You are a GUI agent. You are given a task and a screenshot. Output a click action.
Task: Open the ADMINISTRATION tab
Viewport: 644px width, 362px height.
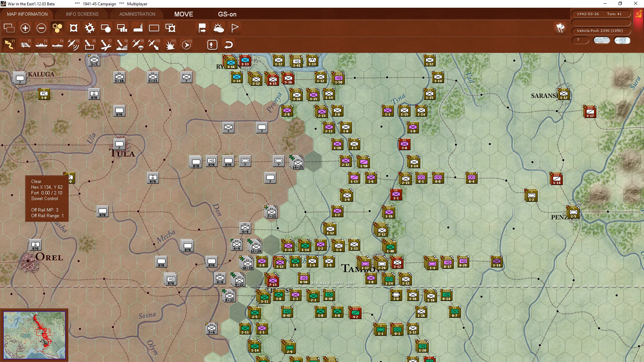[x=137, y=14]
